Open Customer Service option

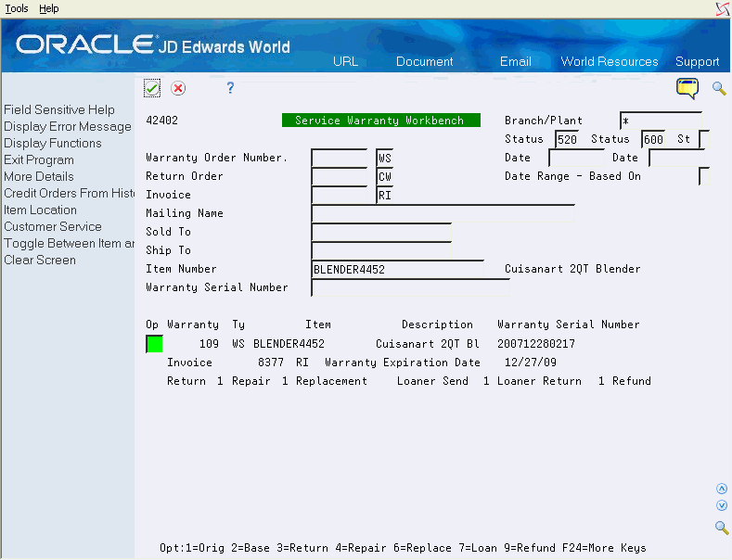pyautogui.click(x=53, y=226)
